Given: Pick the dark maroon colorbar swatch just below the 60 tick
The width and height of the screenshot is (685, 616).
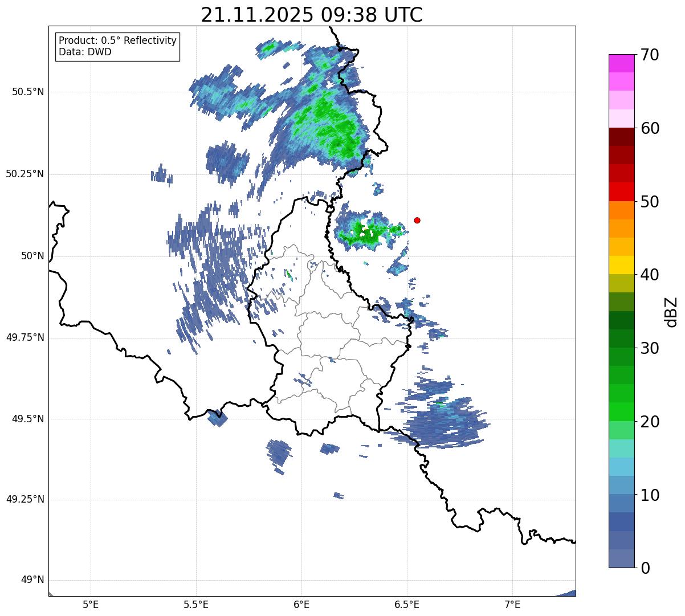Looking at the screenshot, I should pos(621,137).
